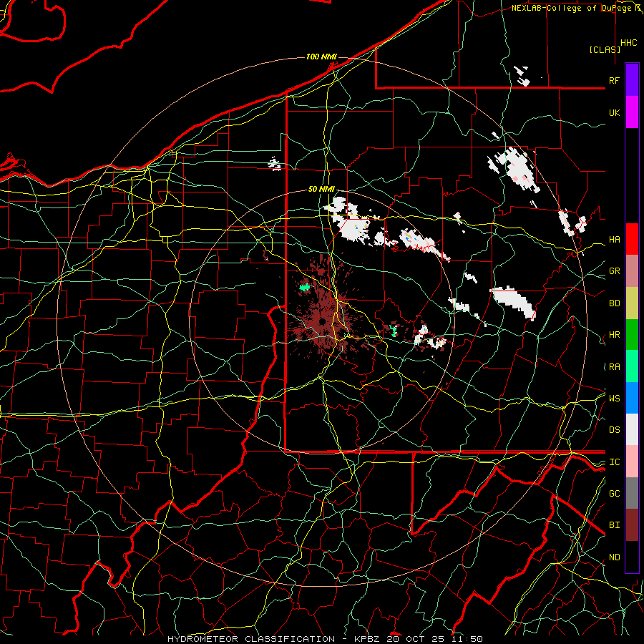Click the WS legend label
The image size is (644, 644).
coord(614,399)
